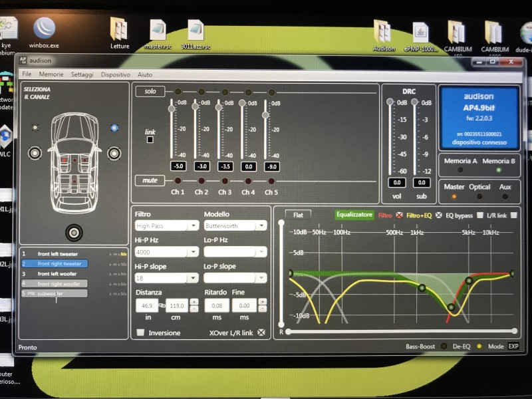The height and width of the screenshot is (399, 532).
Task: Select front left woofer in channel list
Action: pos(55,273)
